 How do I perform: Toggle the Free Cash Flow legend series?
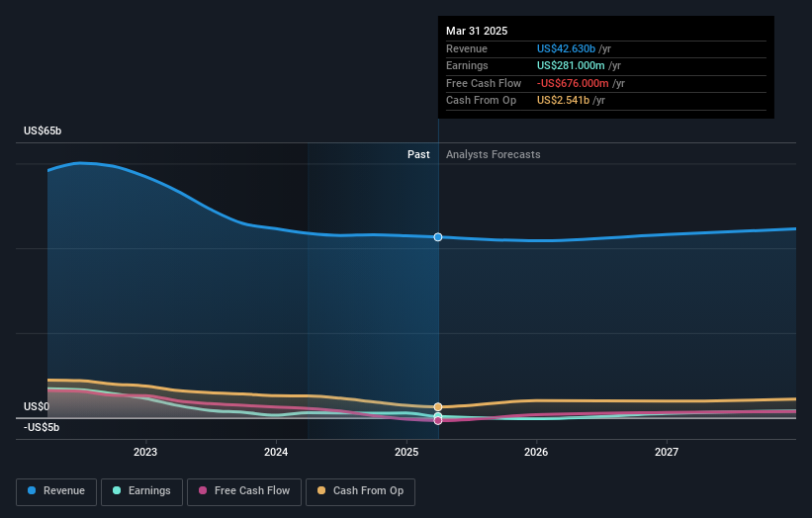(x=244, y=491)
